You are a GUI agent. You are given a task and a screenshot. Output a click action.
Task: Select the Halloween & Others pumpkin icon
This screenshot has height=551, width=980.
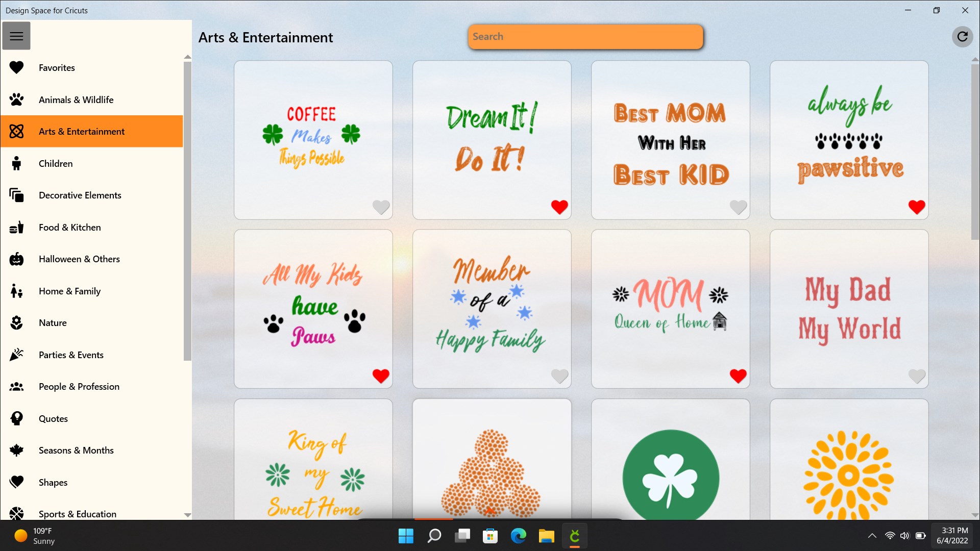click(16, 259)
